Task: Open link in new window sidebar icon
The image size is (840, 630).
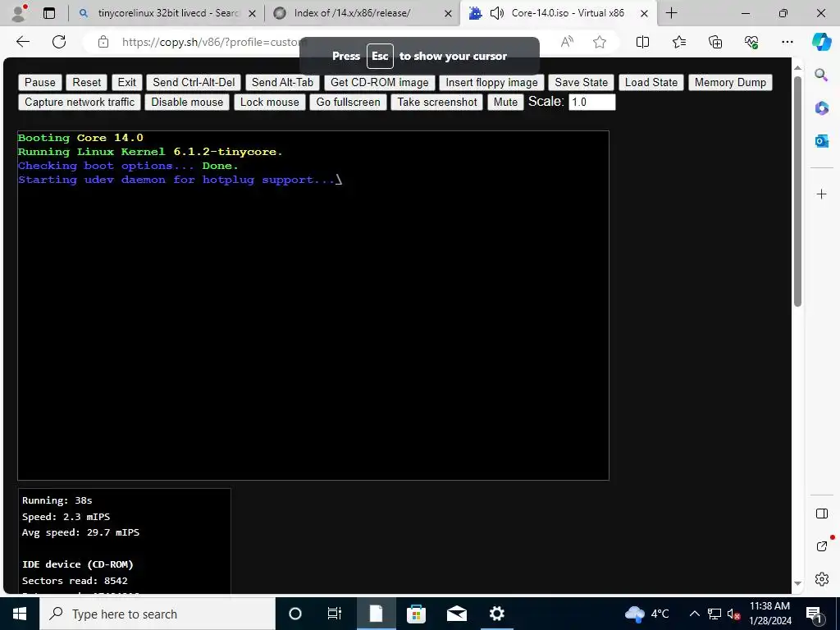Action: [821, 546]
